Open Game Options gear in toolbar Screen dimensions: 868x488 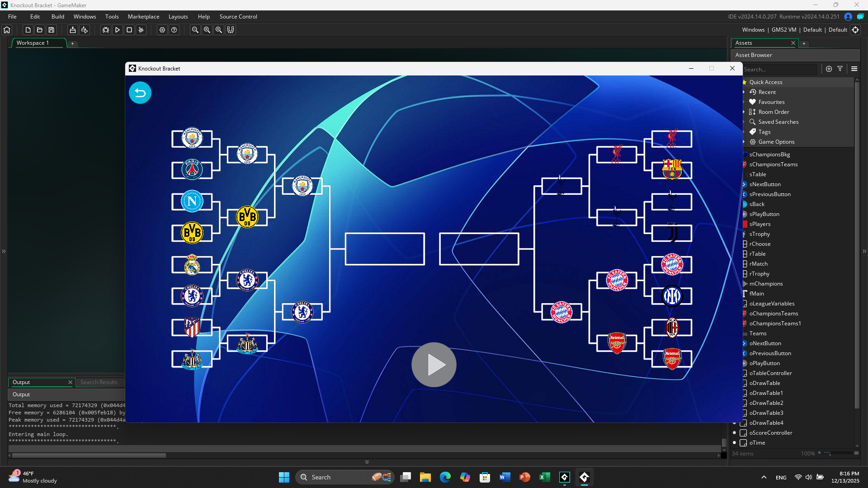pyautogui.click(x=162, y=30)
